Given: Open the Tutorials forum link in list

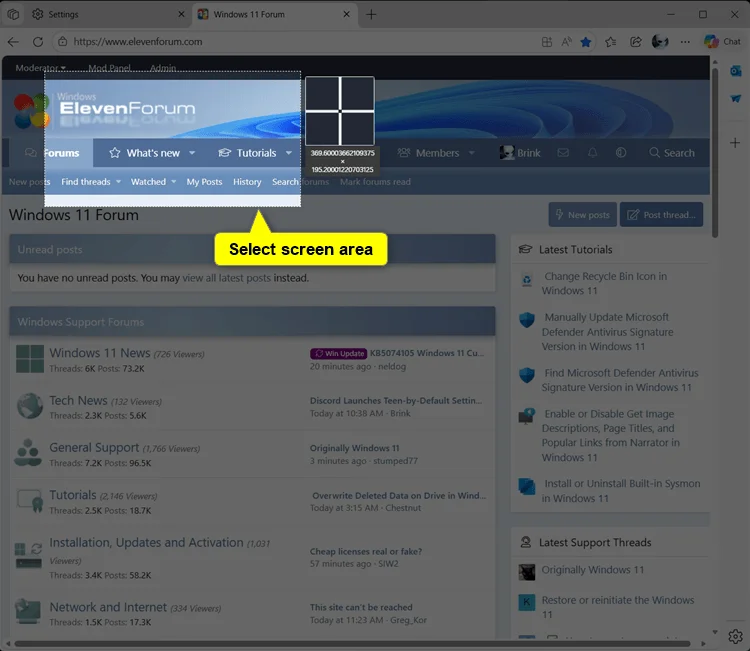Looking at the screenshot, I should coord(73,495).
